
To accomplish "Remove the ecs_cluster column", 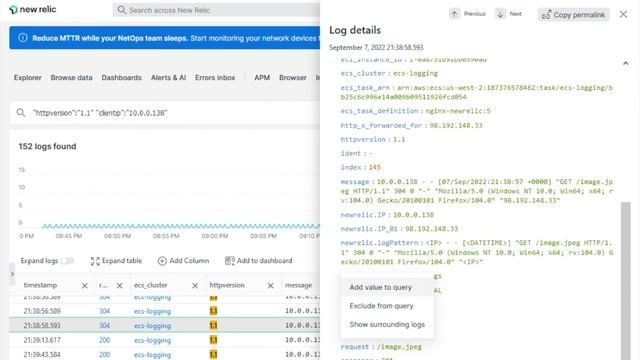I will tap(195, 285).
